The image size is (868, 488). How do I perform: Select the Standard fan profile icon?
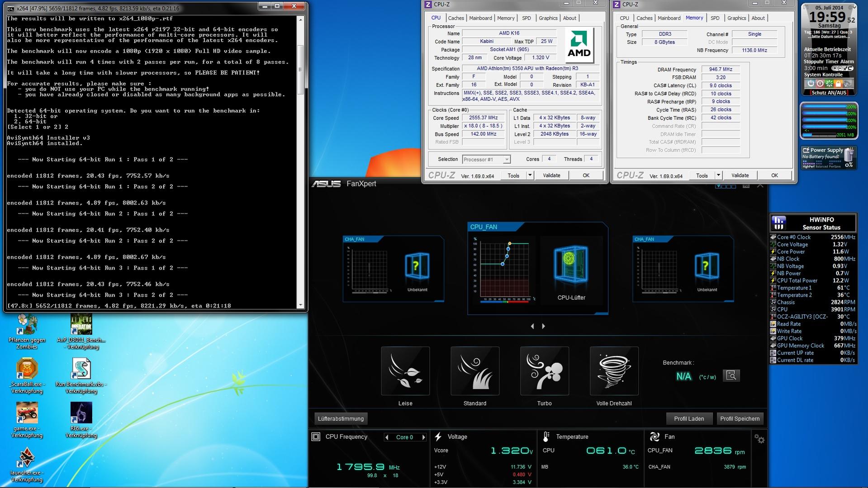click(x=475, y=371)
